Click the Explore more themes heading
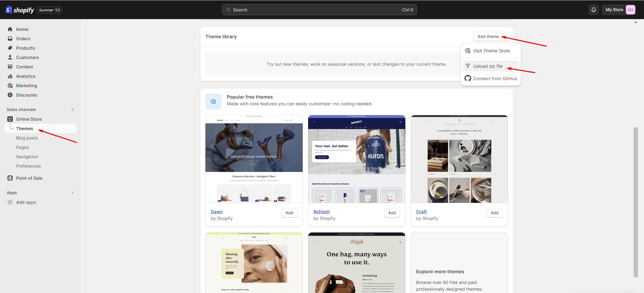The height and width of the screenshot is (293, 644). click(x=440, y=272)
